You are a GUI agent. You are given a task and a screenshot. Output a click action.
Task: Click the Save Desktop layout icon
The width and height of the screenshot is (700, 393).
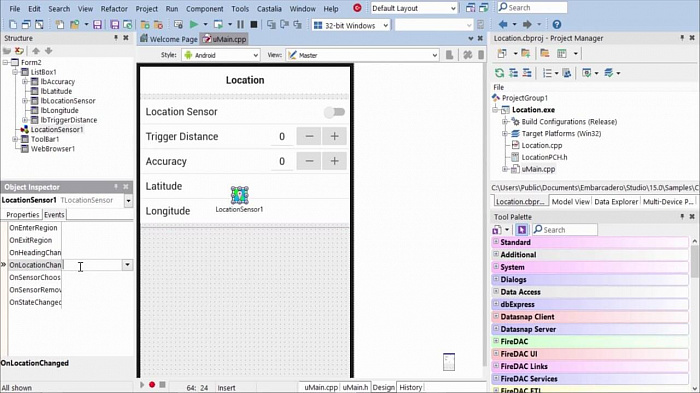point(471,8)
